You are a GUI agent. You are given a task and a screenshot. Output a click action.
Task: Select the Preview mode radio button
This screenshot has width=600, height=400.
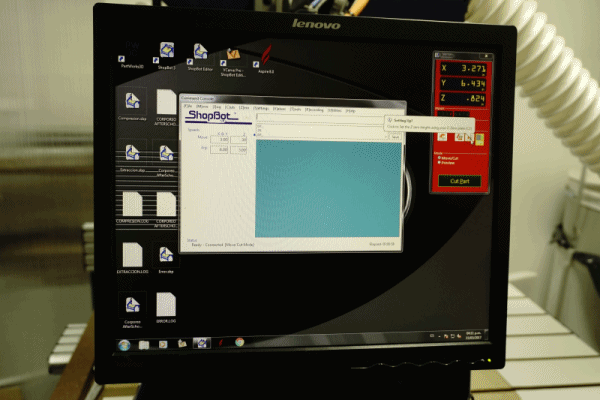439,162
